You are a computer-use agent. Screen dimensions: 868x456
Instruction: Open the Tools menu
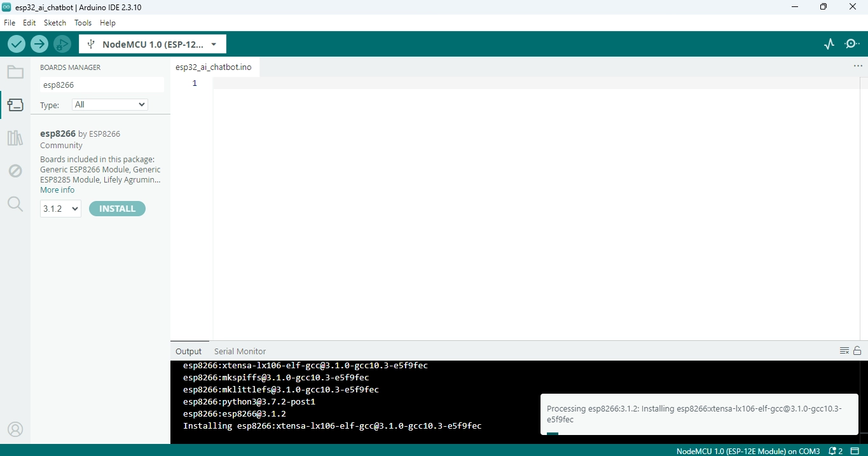coord(83,22)
